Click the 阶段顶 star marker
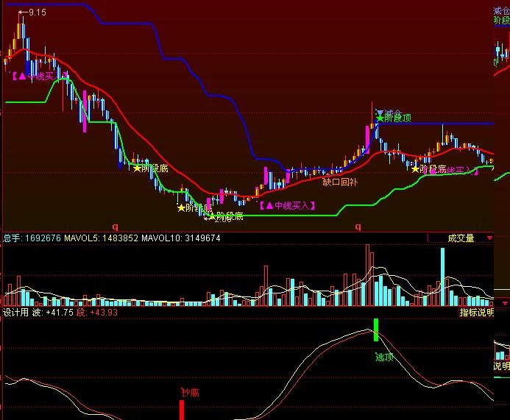510x420 pixels. coord(380,118)
